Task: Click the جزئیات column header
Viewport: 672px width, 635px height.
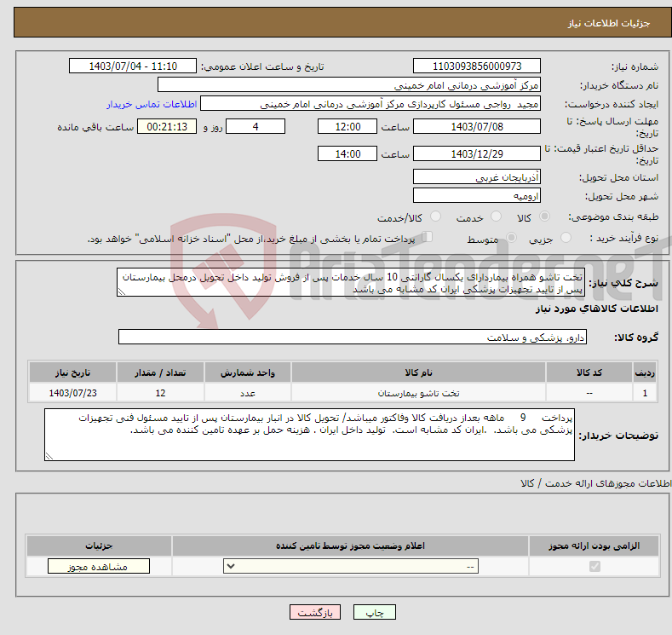Action: pyautogui.click(x=99, y=546)
